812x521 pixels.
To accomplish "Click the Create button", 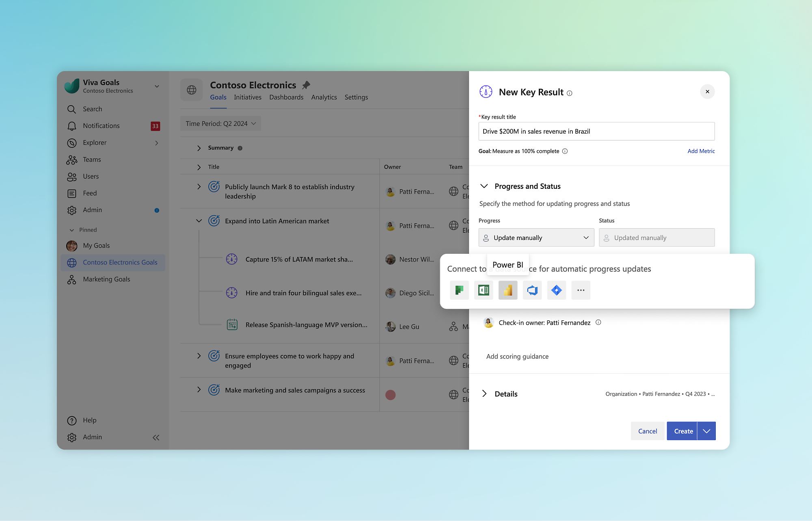I will coord(682,431).
